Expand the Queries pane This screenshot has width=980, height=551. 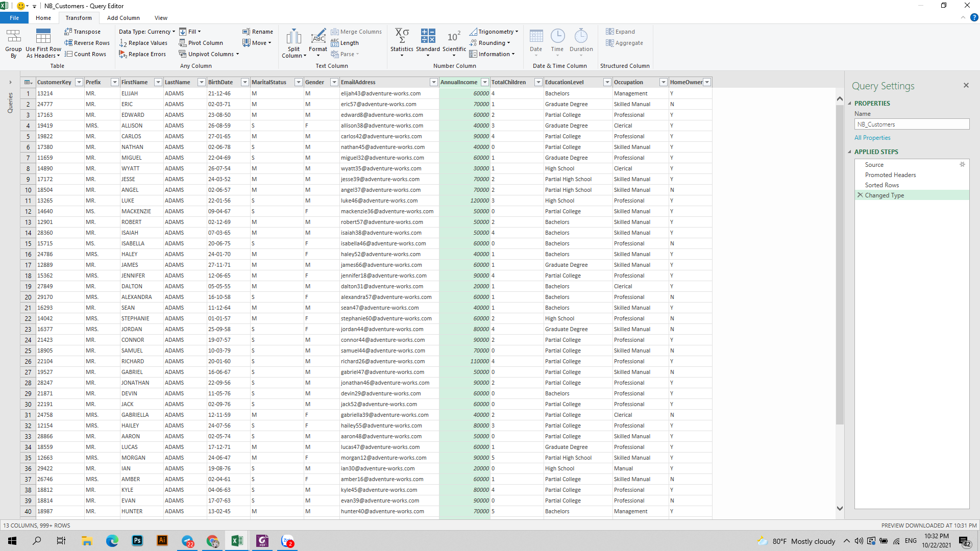[x=10, y=82]
